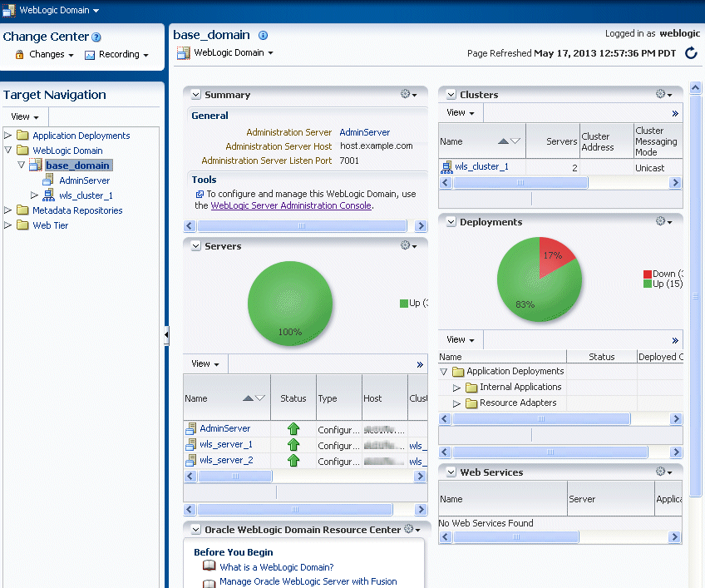
Task: Open wls_server_1 in Servers table
Action: 226,444
